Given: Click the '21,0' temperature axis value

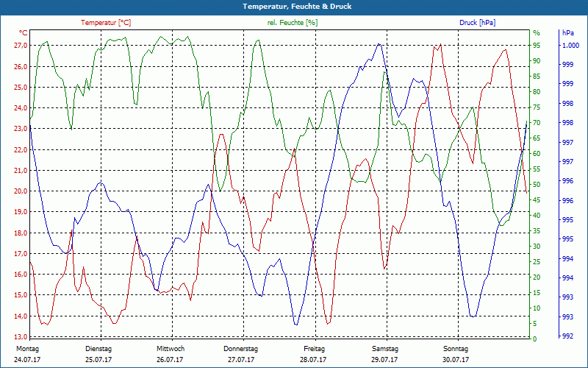Looking at the screenshot, I should [x=21, y=171].
